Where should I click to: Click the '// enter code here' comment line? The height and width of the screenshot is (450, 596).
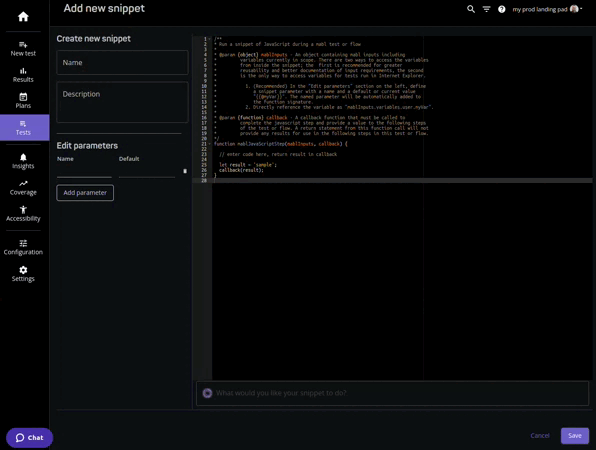(278, 154)
